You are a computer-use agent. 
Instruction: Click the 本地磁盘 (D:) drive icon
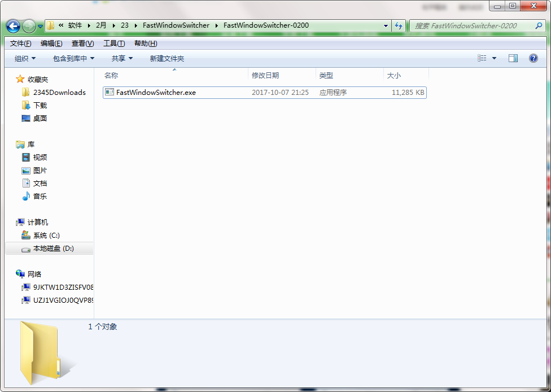pos(25,249)
